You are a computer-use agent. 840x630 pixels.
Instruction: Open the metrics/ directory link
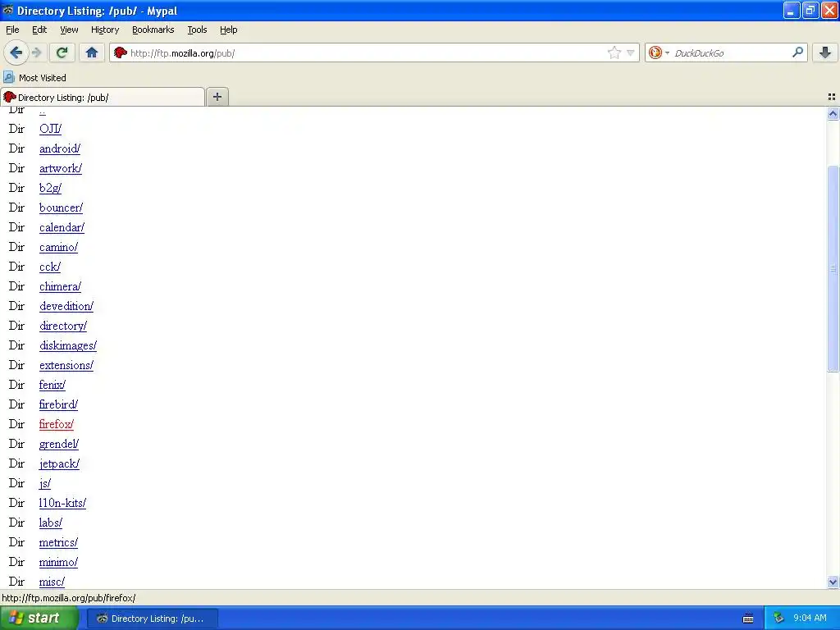pos(58,542)
